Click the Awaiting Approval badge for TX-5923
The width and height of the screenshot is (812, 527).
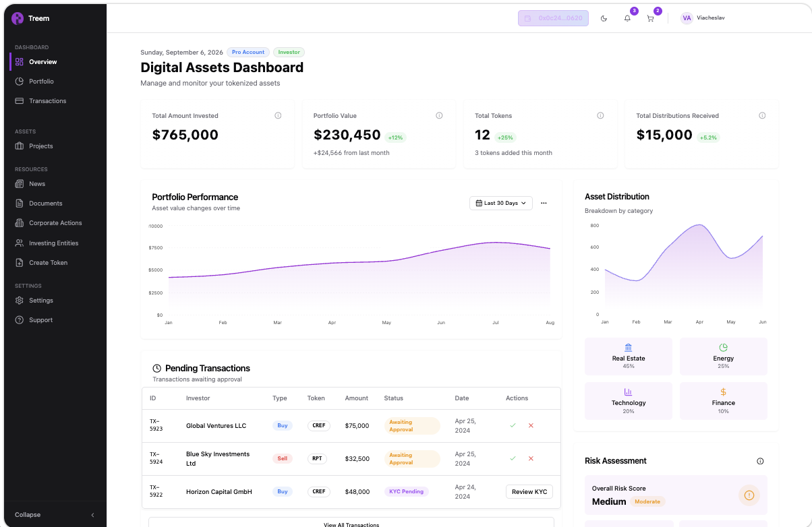click(412, 426)
